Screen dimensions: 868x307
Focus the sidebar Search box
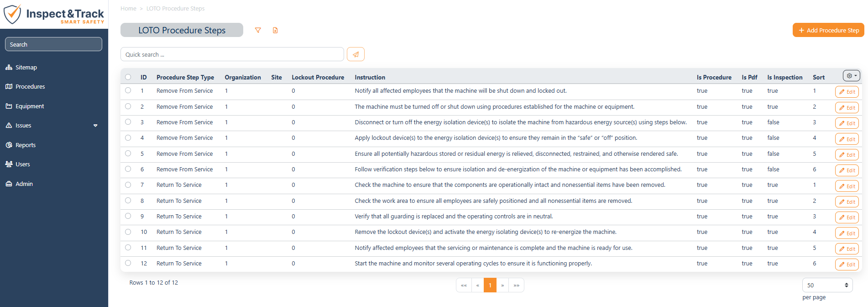point(53,44)
